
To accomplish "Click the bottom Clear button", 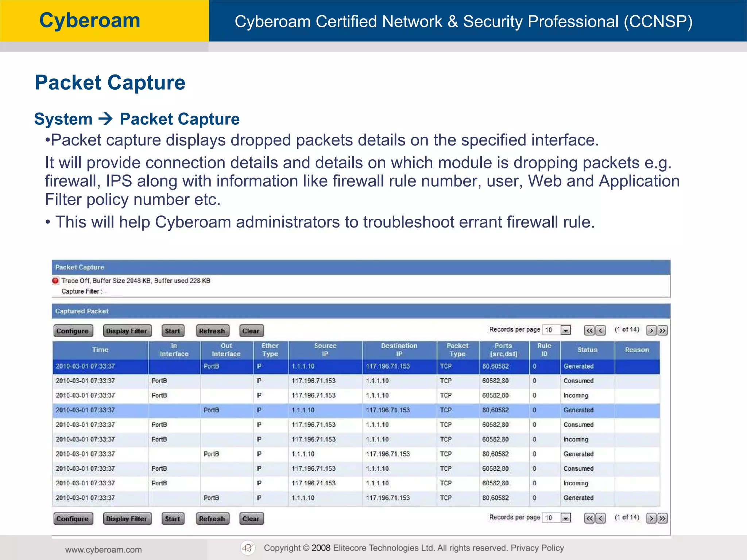I will [x=251, y=518].
